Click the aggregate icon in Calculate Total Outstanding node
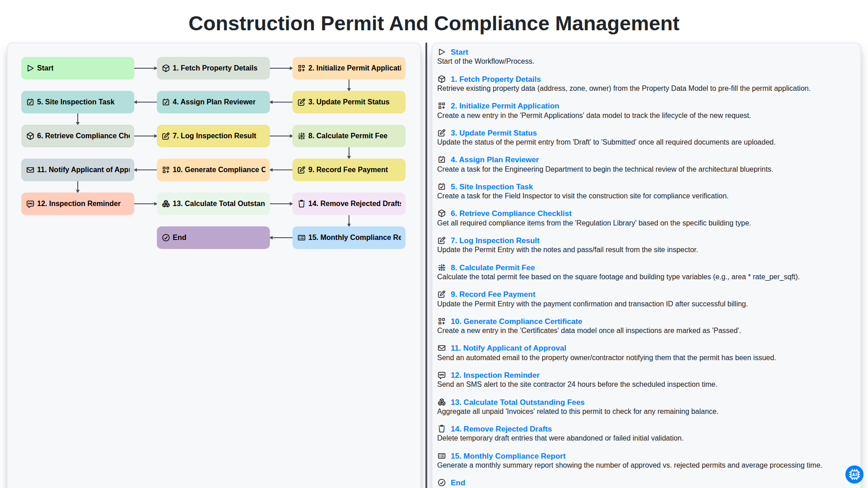 tap(166, 204)
